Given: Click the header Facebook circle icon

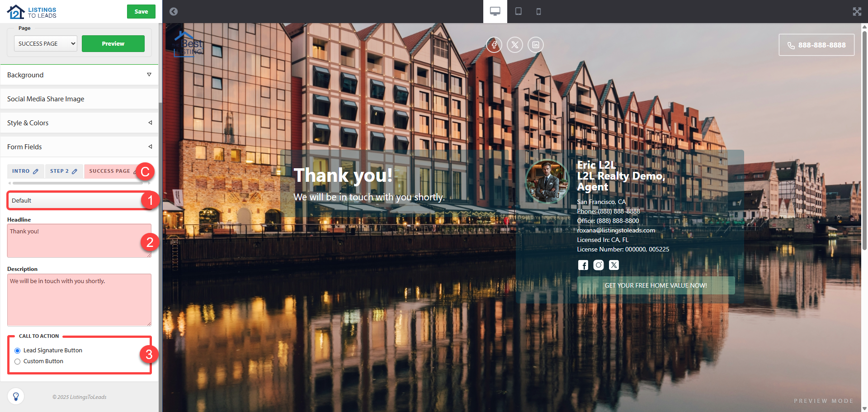Looking at the screenshot, I should 494,45.
